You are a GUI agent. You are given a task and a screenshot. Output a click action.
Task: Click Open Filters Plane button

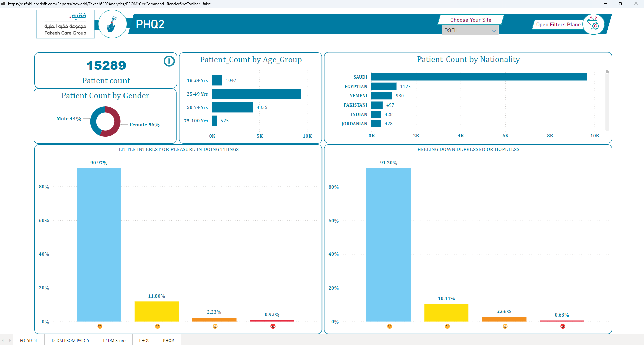tap(558, 25)
